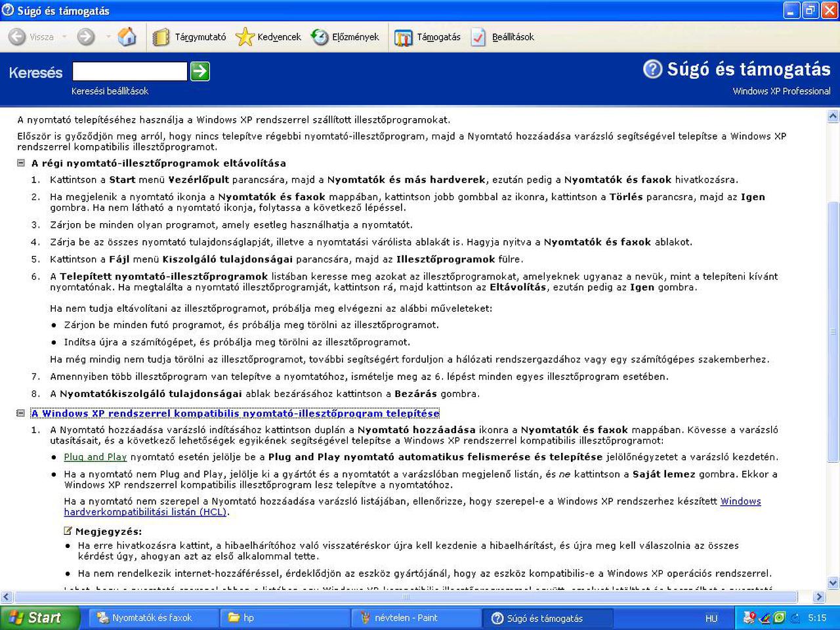Click step 5 text about 'Kiszolgáló tulajdonságai'
Viewport: 840px width, 630px height.
pyautogui.click(x=286, y=259)
